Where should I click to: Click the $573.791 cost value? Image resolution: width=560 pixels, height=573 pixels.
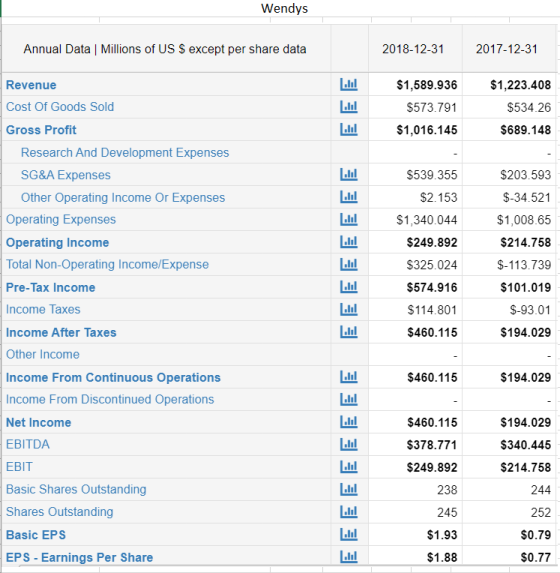(432, 107)
